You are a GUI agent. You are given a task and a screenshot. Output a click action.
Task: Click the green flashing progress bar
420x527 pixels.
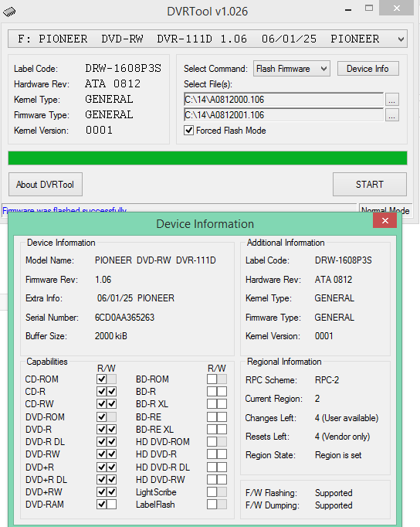pos(208,158)
